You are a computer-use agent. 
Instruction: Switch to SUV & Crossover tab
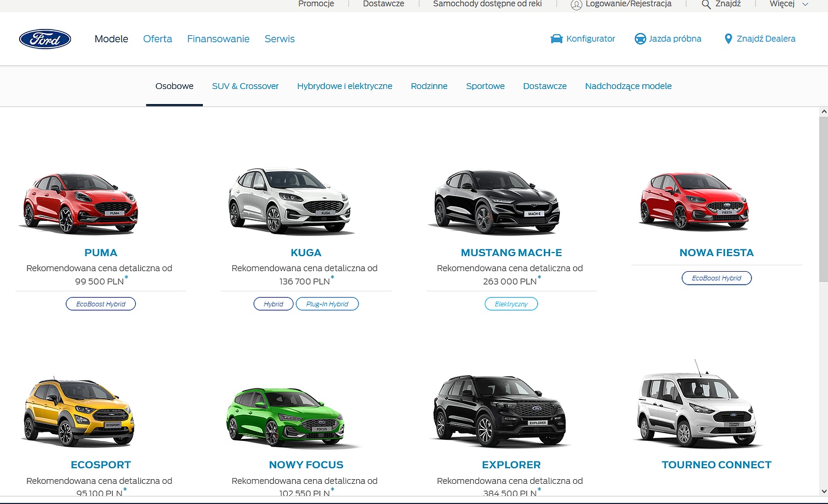245,86
